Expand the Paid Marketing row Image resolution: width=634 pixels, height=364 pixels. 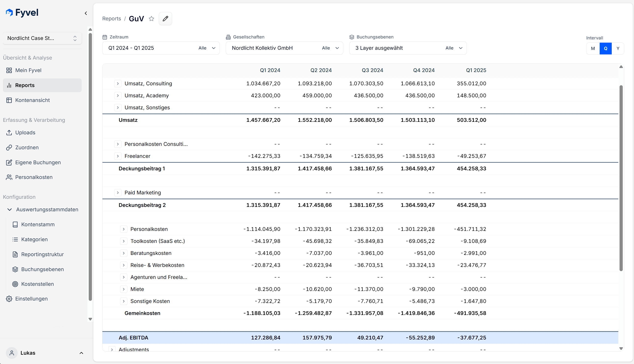(118, 192)
